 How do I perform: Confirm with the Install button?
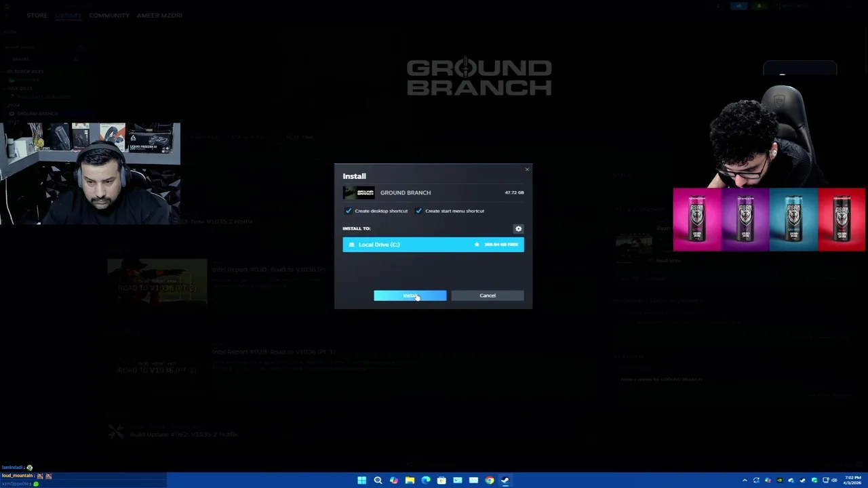point(410,296)
